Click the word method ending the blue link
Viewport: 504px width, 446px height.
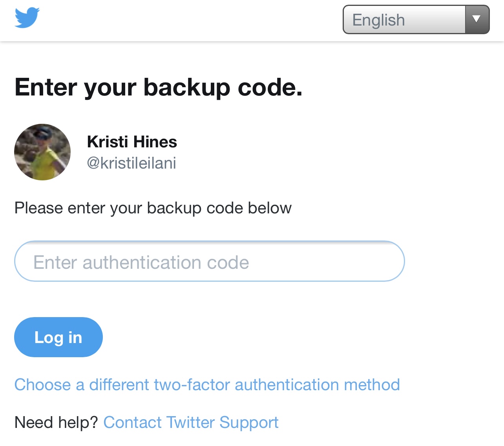click(x=372, y=385)
